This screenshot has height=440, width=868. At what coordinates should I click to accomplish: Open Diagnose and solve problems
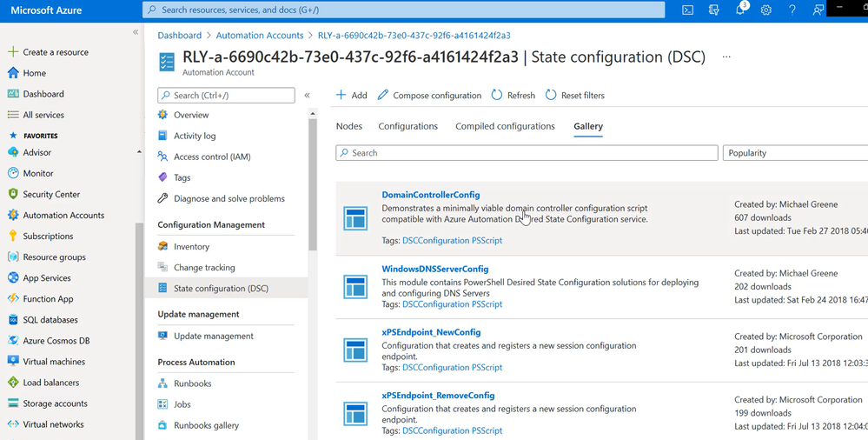click(222, 199)
